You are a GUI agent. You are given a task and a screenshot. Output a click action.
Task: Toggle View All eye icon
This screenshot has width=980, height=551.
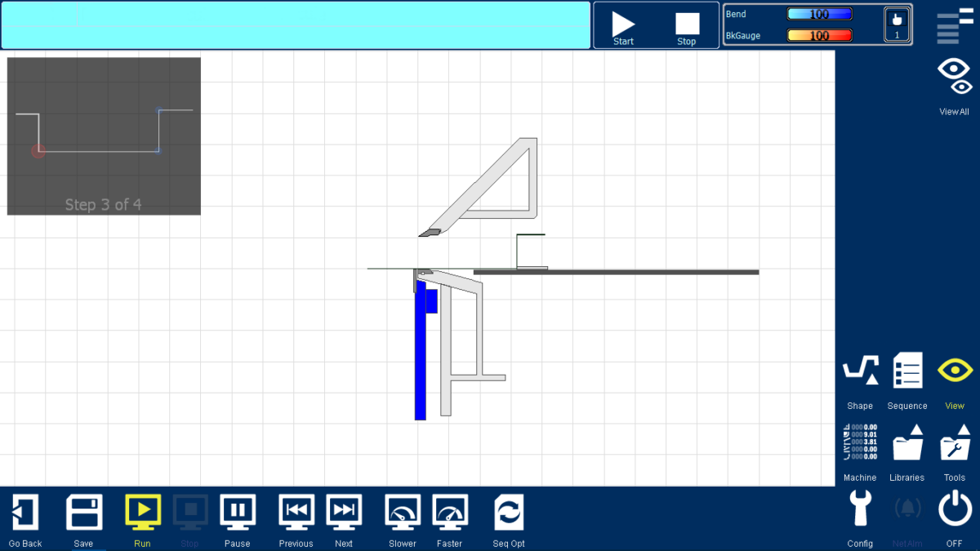click(955, 77)
